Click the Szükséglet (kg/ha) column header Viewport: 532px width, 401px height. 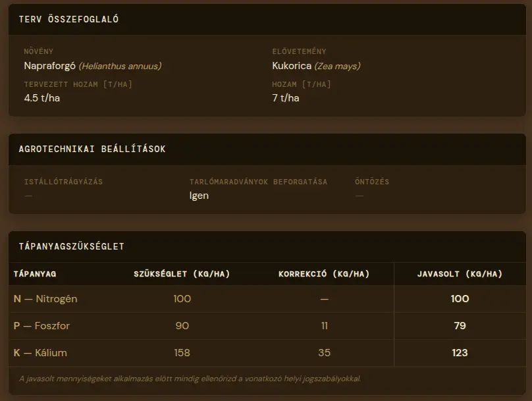coord(182,274)
